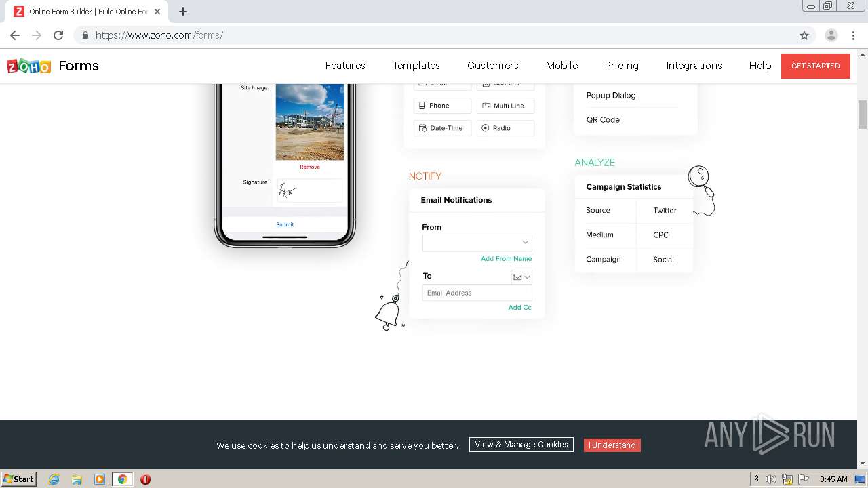Image resolution: width=868 pixels, height=488 pixels.
Task: Click the volume tray icon
Action: click(771, 479)
